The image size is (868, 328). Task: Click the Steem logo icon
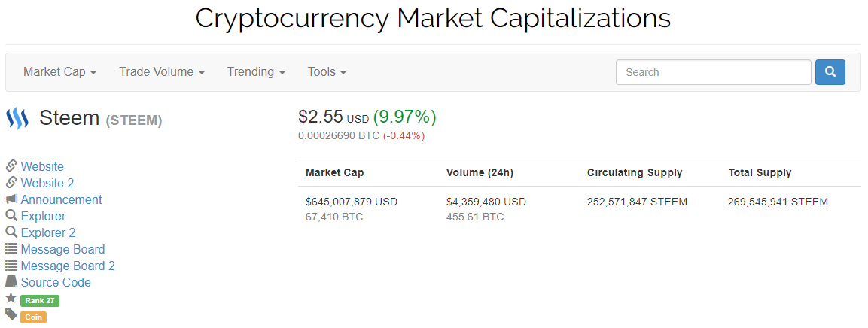coord(17,119)
